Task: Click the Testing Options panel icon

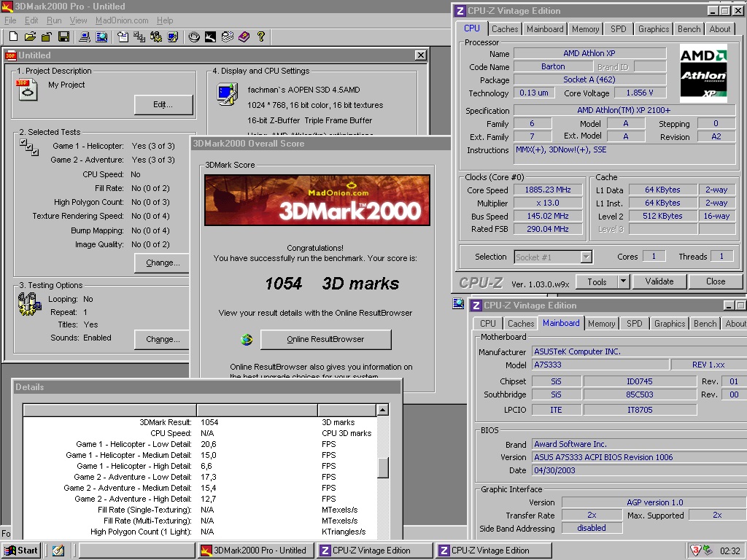Action: [29, 304]
